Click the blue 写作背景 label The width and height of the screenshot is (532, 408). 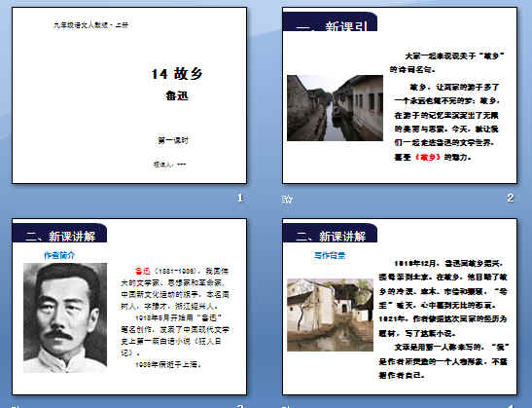click(330, 255)
